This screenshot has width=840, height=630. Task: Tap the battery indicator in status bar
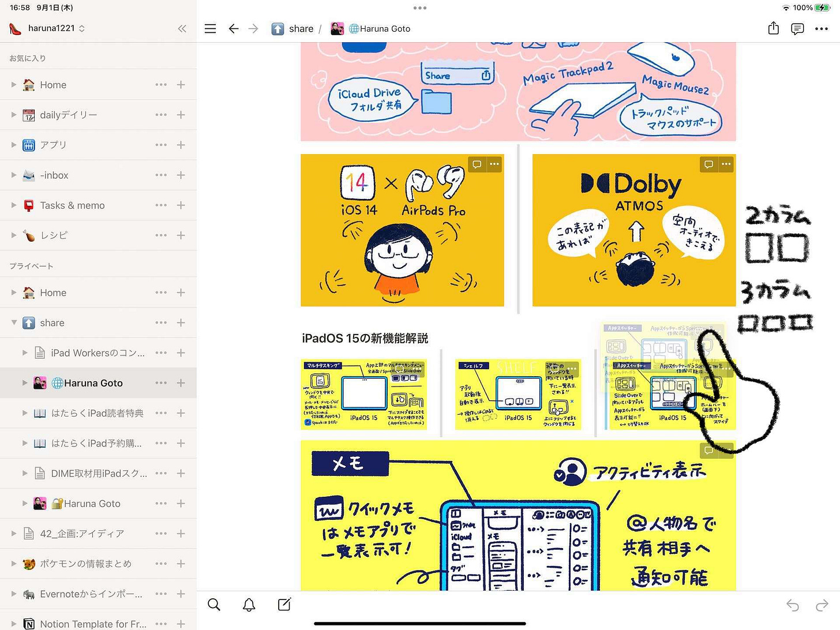point(822,7)
